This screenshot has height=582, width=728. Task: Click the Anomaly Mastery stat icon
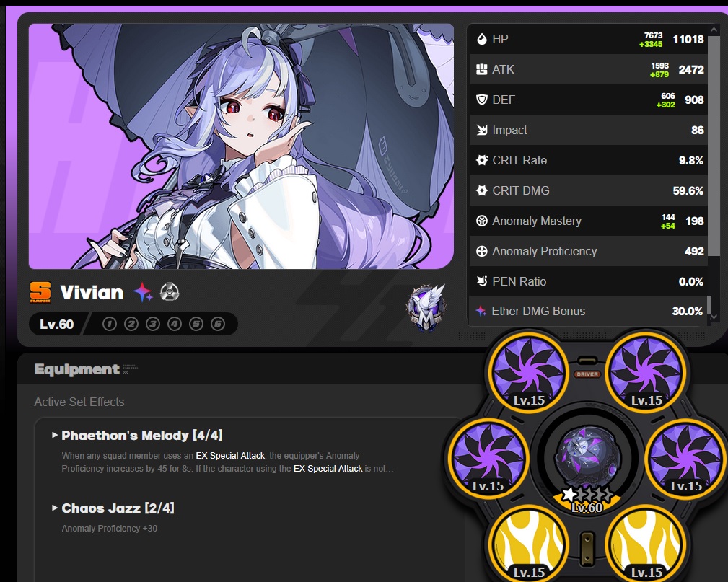(x=482, y=221)
